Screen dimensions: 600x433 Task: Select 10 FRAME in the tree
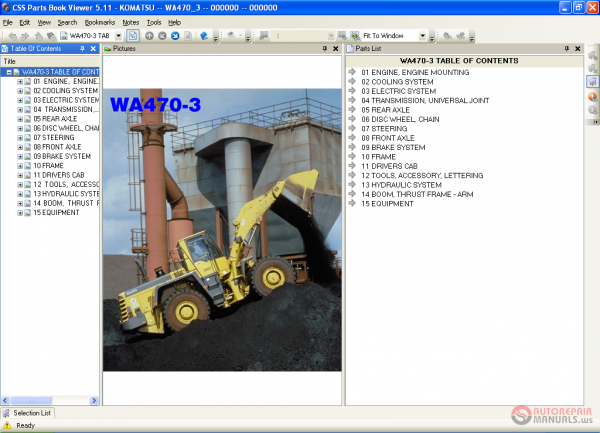[49, 166]
